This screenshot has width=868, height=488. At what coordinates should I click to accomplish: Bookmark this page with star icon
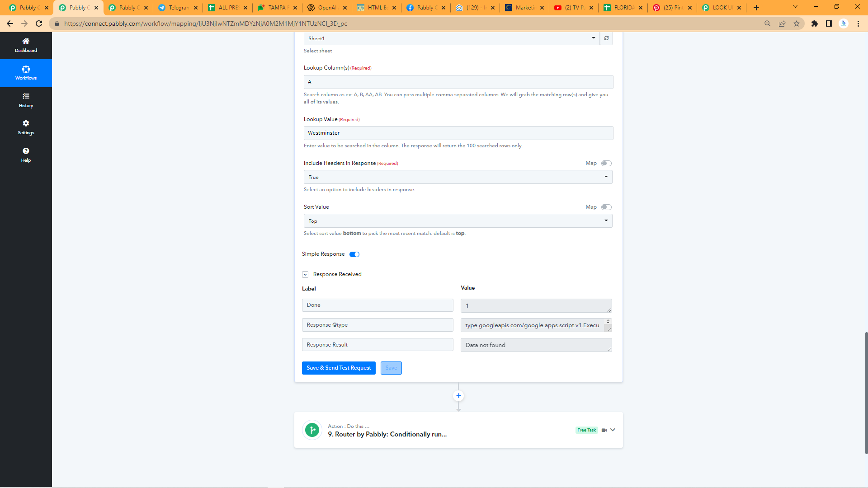[x=797, y=23]
